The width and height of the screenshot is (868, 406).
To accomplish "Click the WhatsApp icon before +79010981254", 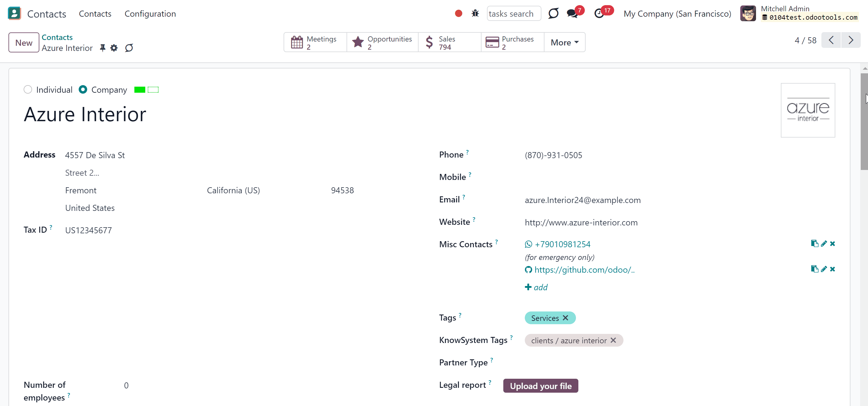I will tap(528, 244).
